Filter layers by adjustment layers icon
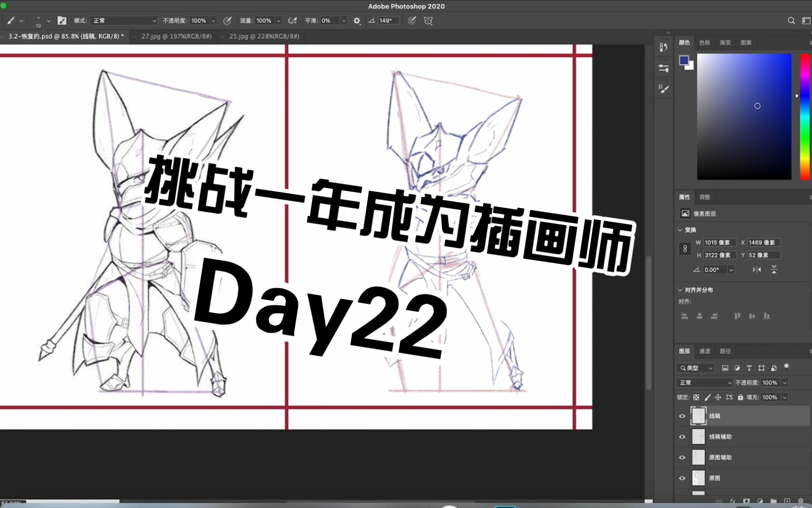Screen dimensions: 812x508 pos(737,368)
